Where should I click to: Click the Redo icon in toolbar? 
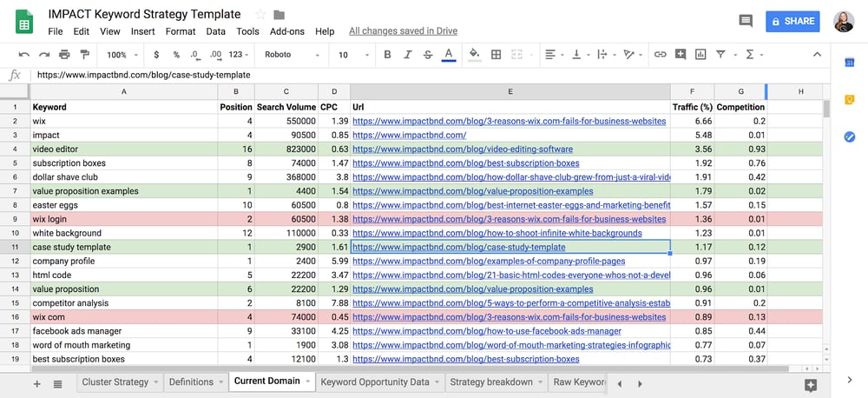click(44, 55)
